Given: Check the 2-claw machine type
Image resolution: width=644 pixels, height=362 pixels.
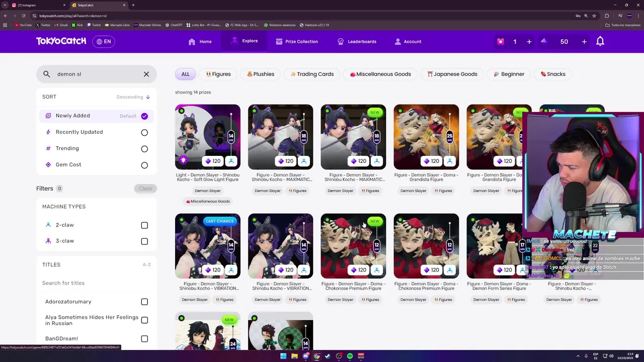Looking at the screenshot, I should click(144, 225).
